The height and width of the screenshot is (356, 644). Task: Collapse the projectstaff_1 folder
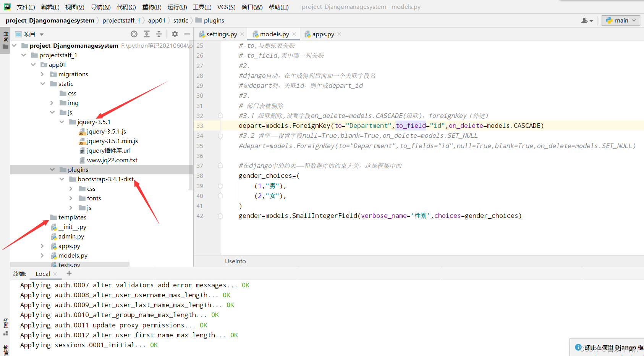tap(24, 55)
